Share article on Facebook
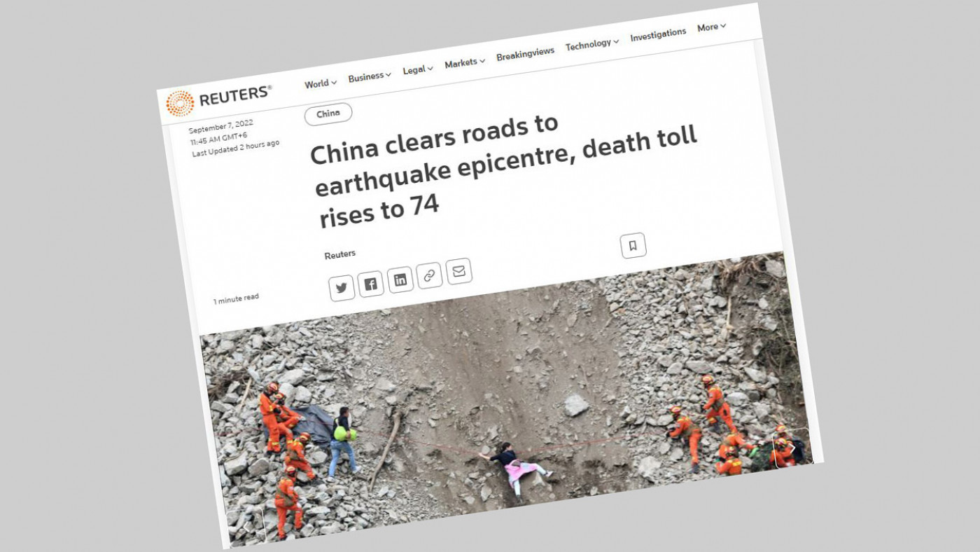Viewport: 980px width, 552px height. pos(371,284)
